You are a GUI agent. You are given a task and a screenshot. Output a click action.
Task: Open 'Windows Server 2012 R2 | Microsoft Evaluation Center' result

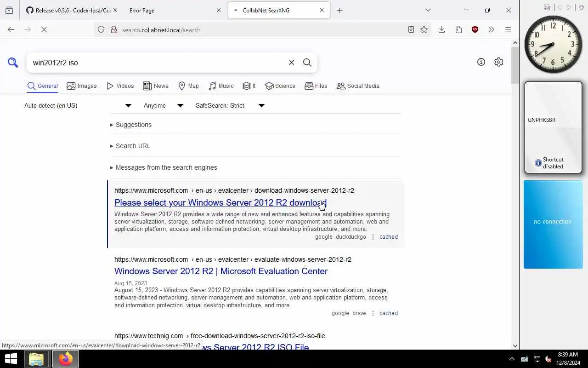[x=221, y=271]
